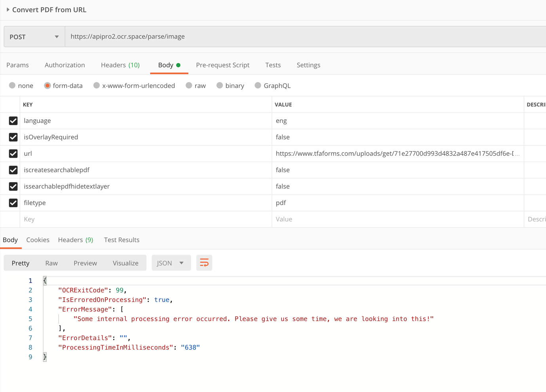Click the isOverlayRequired key cell

(146, 137)
